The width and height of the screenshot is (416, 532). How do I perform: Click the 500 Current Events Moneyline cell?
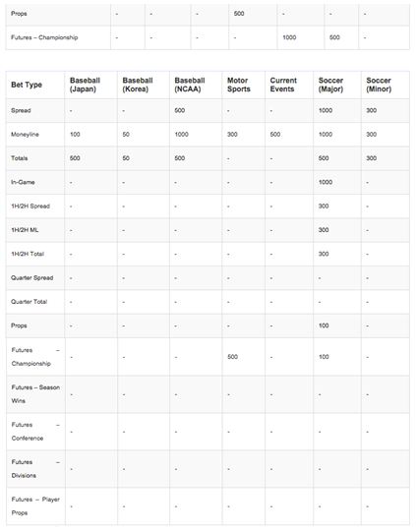coord(275,135)
